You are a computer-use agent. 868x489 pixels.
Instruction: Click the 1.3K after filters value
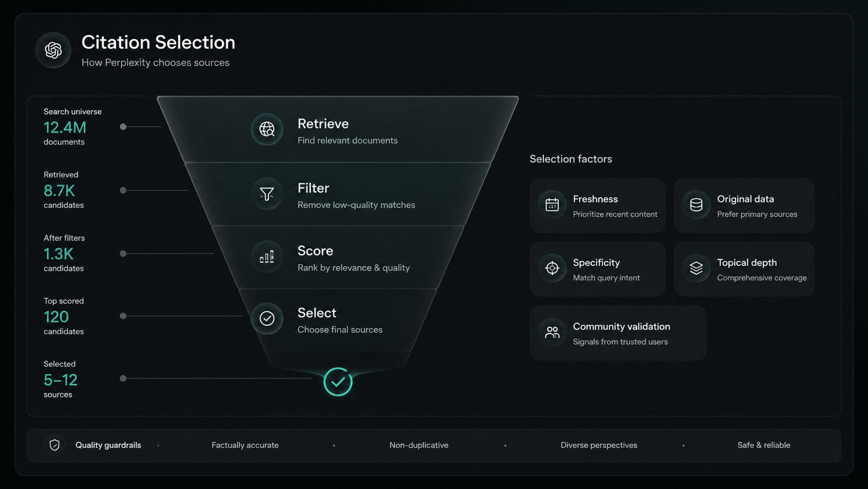click(59, 254)
